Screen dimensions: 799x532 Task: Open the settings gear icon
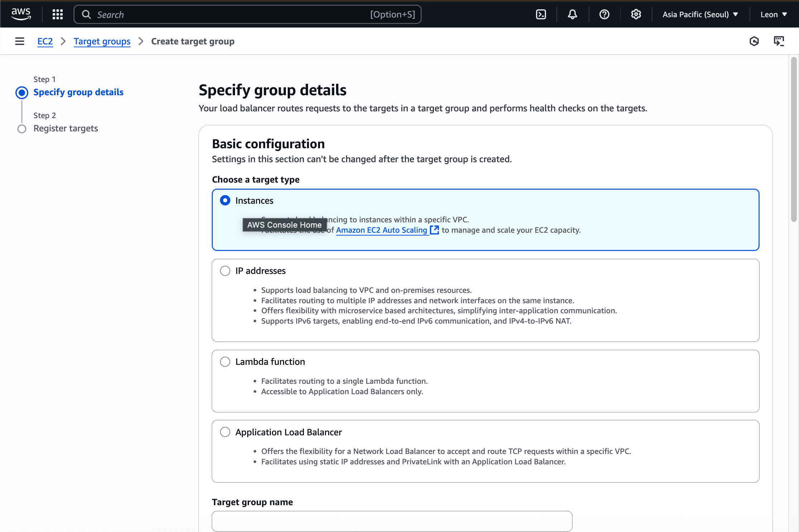[x=636, y=14]
